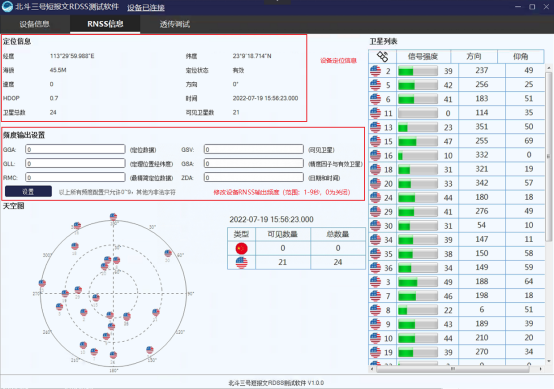This screenshot has height=389, width=554.
Task: Focus the GGA frequency input field
Action: (75, 149)
